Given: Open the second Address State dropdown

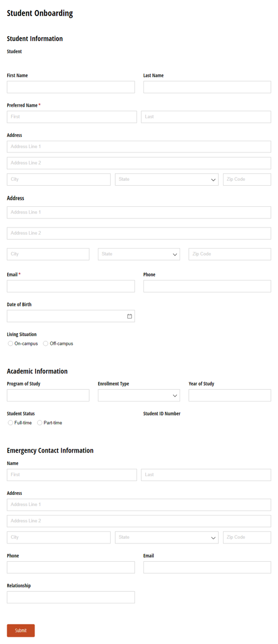Looking at the screenshot, I should click(x=139, y=254).
